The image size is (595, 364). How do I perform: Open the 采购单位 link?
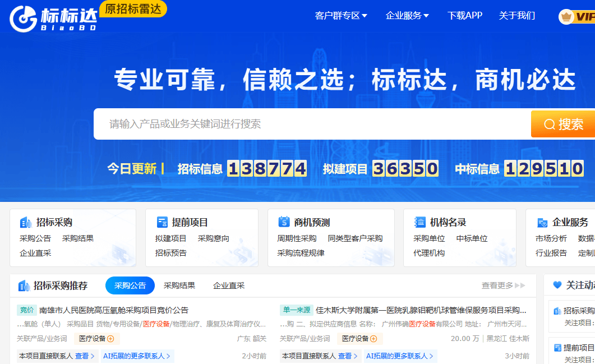click(429, 238)
